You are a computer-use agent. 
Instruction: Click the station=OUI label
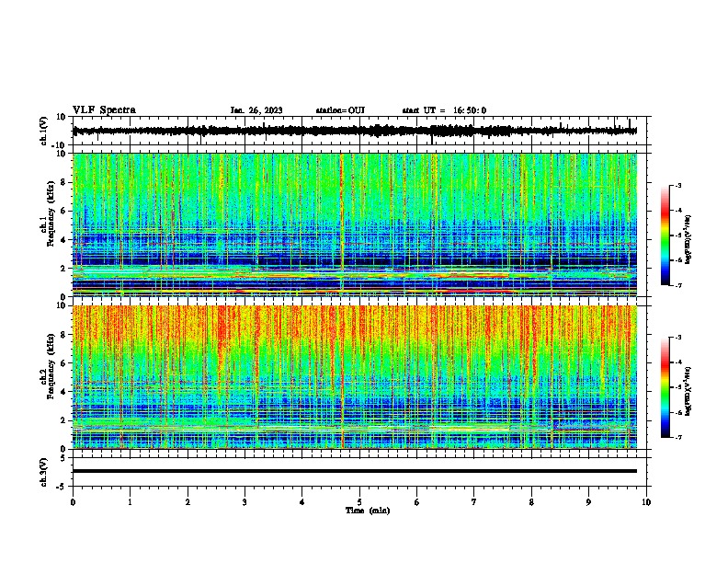(340, 110)
